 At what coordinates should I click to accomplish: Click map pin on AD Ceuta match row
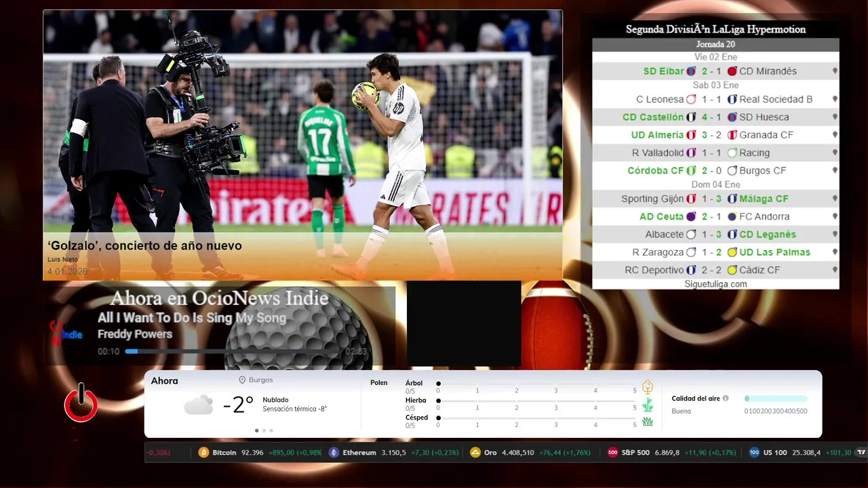tap(835, 217)
